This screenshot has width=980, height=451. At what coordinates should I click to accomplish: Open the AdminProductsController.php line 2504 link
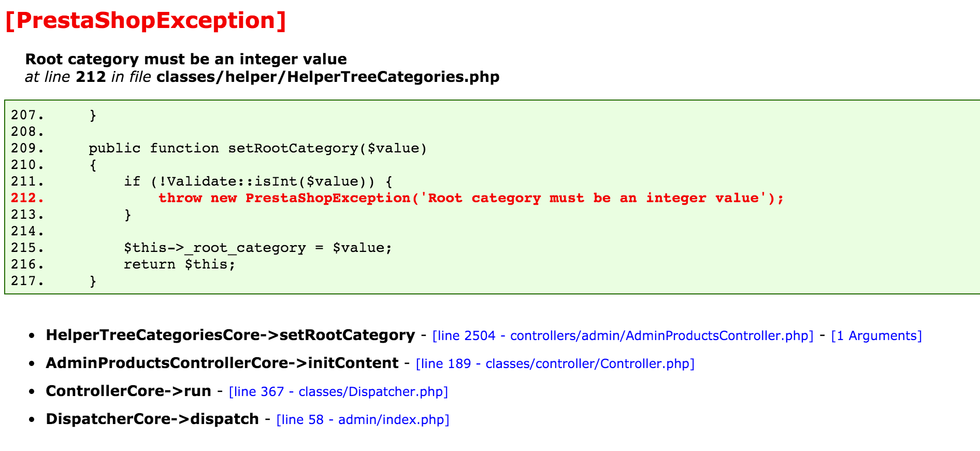click(623, 336)
